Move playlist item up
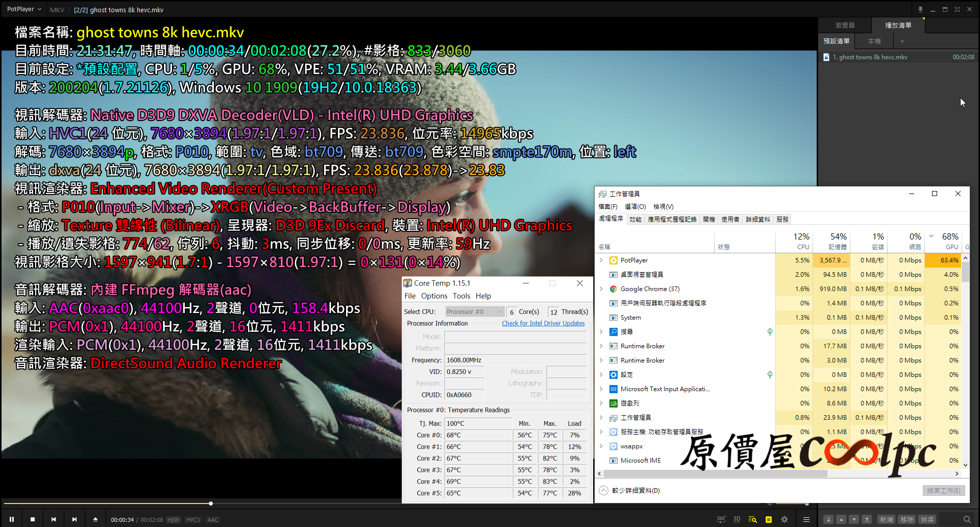This screenshot has width=980, height=527. [841, 519]
